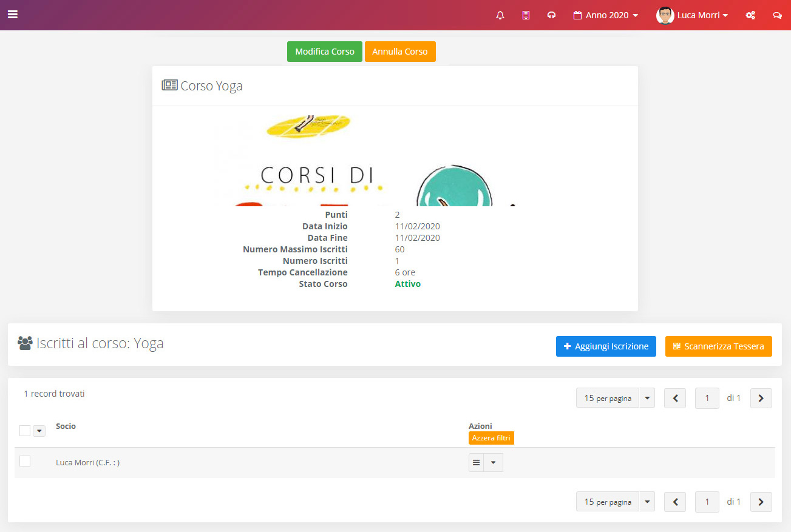The width and height of the screenshot is (791, 532).
Task: Open the bottom per-page dropdown arrow
Action: point(647,502)
